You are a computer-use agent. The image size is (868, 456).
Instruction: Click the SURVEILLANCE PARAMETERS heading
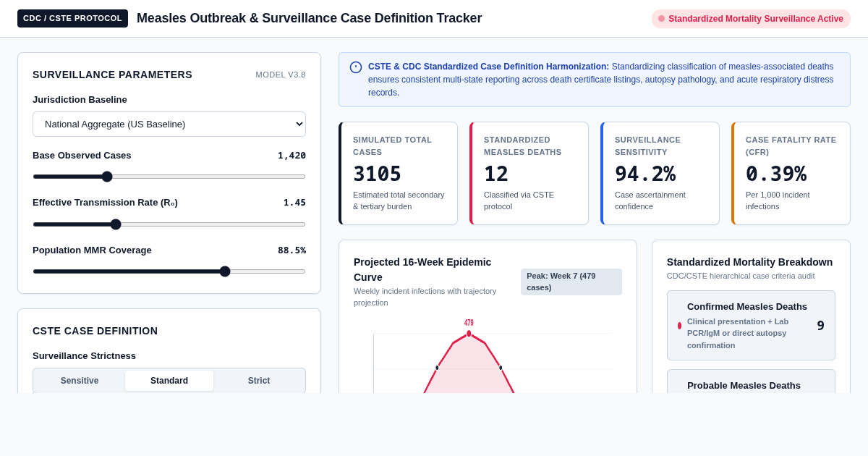coord(112,75)
